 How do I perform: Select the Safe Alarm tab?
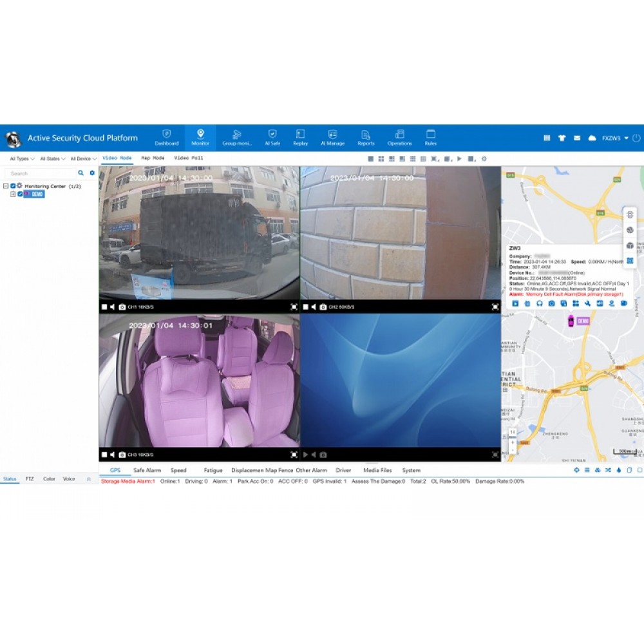coord(147,470)
